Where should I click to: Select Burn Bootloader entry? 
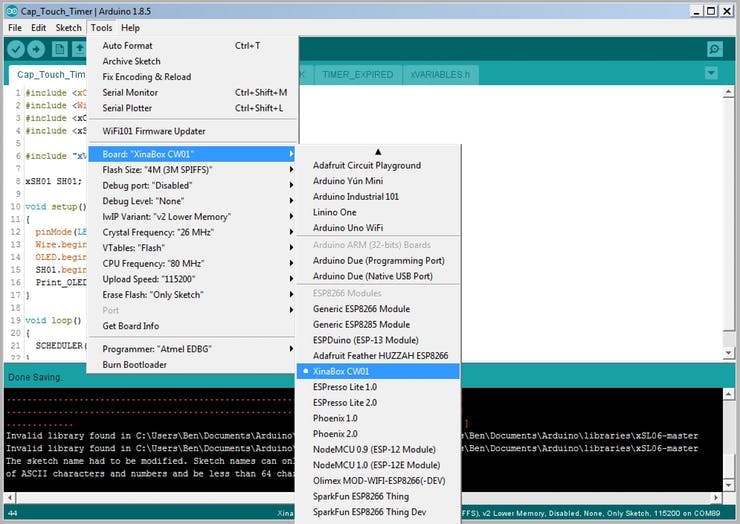pyautogui.click(x=193, y=365)
